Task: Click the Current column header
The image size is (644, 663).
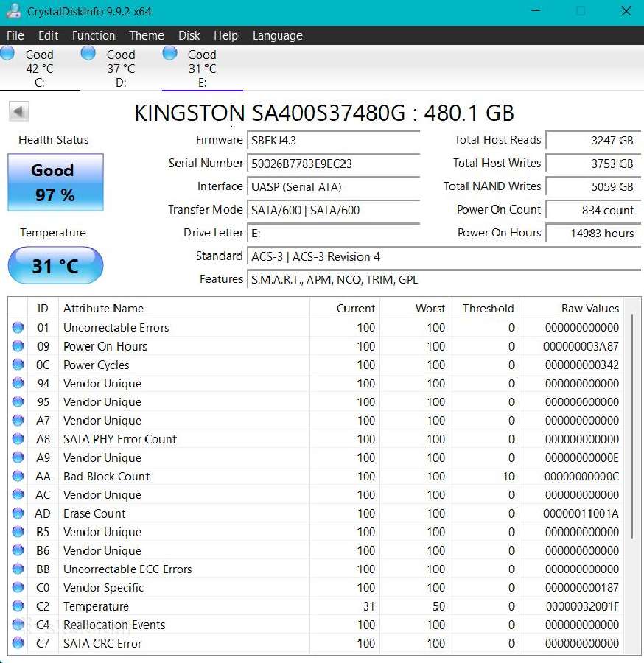Action: pyautogui.click(x=345, y=308)
